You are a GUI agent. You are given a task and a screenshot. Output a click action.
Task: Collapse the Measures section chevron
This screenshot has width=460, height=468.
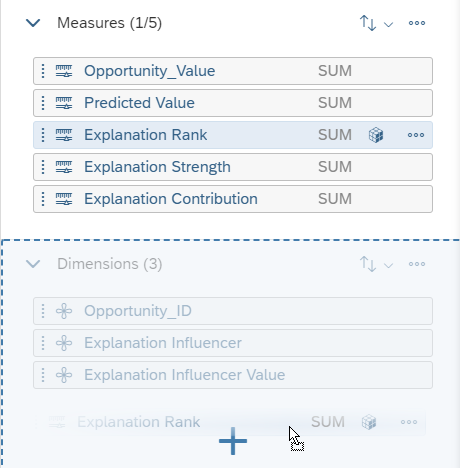pyautogui.click(x=33, y=23)
